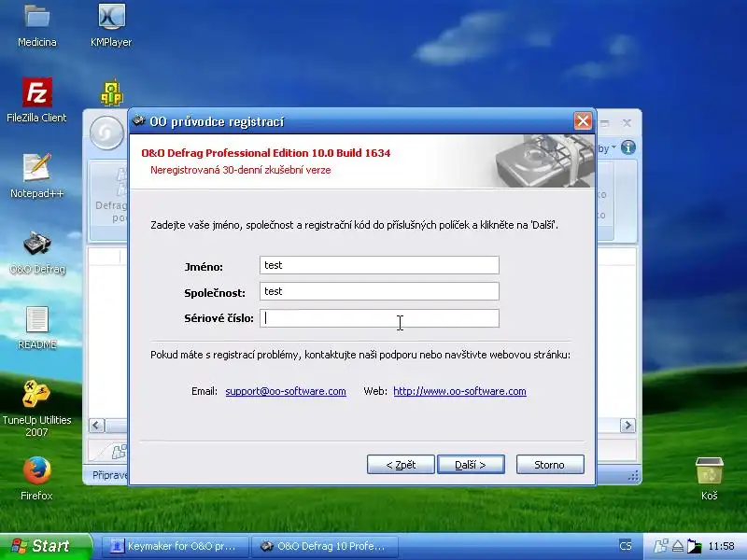Click the Společnost company input field
This screenshot has width=747, height=560.
point(379,291)
